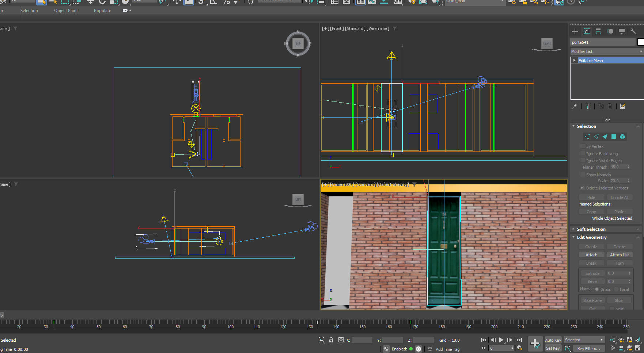Switch to the Hierarchy panel icon
Viewport: 644px width, 353px height.
coord(598,31)
